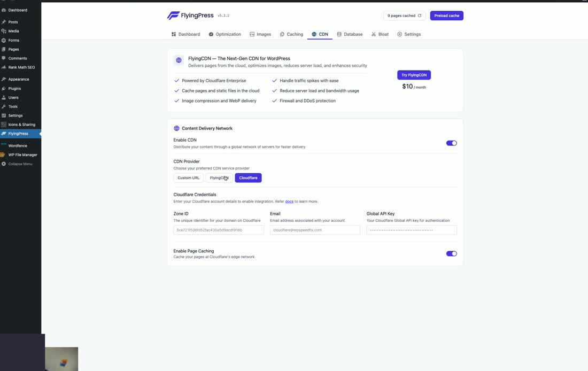Switch to the Images tab
The height and width of the screenshot is (371, 588).
click(x=260, y=34)
